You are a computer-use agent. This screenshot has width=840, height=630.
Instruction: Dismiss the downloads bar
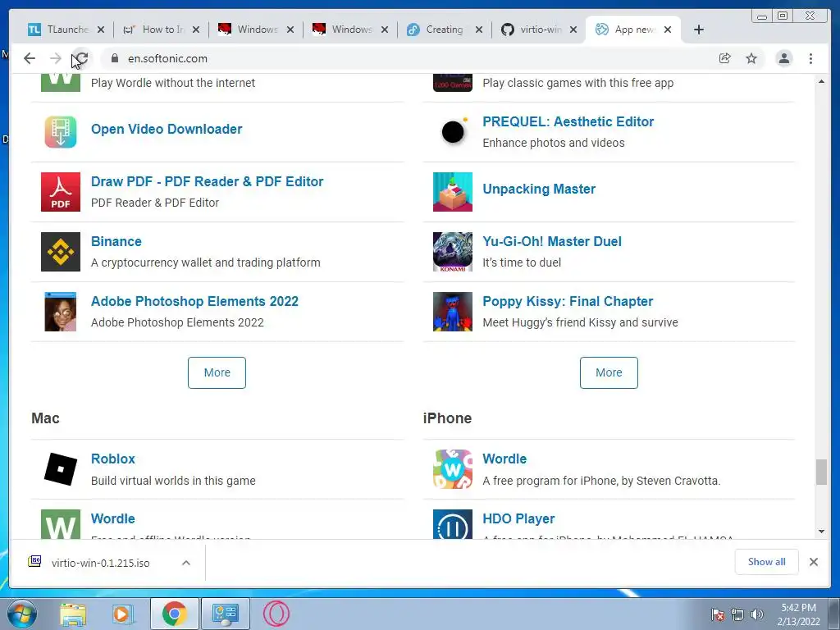coord(813,562)
